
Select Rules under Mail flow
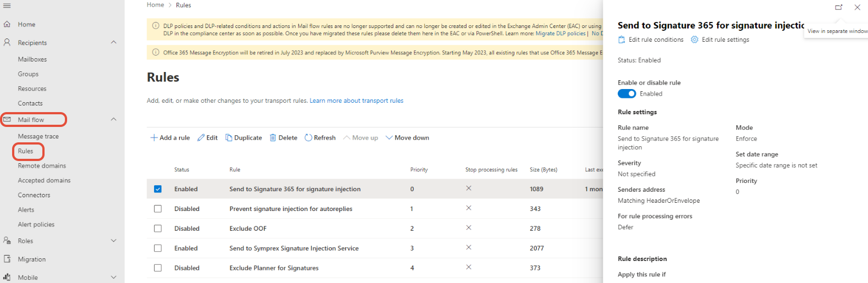[x=25, y=151]
